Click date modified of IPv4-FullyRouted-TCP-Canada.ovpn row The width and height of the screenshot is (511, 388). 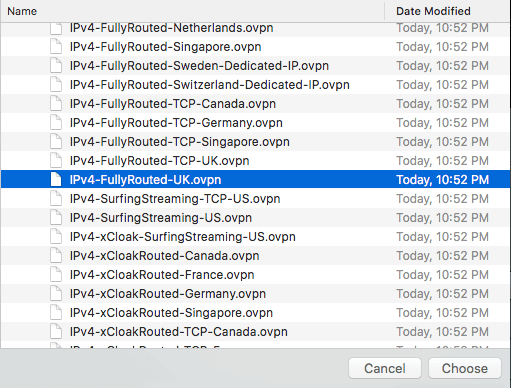pos(443,104)
